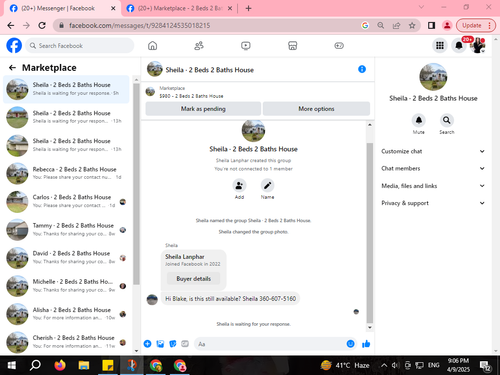Open the notifications bell with 20+ badge
The width and height of the screenshot is (500, 375).
pyautogui.click(x=459, y=46)
